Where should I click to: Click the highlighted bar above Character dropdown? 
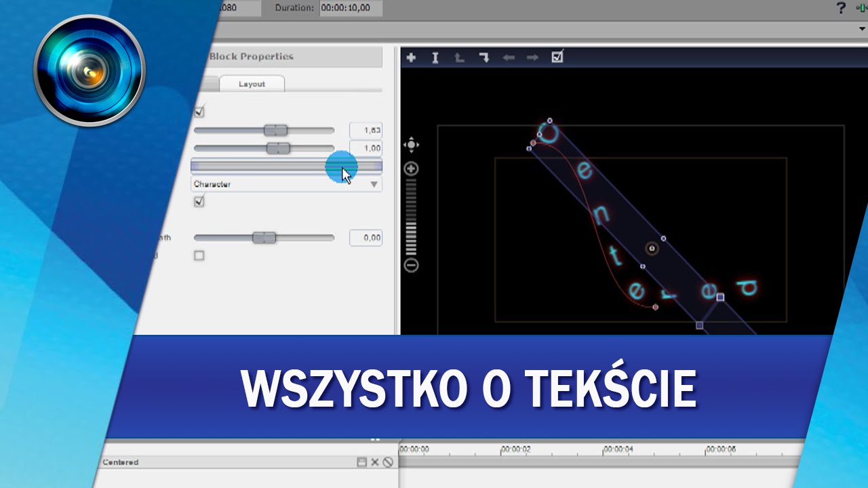click(x=286, y=166)
